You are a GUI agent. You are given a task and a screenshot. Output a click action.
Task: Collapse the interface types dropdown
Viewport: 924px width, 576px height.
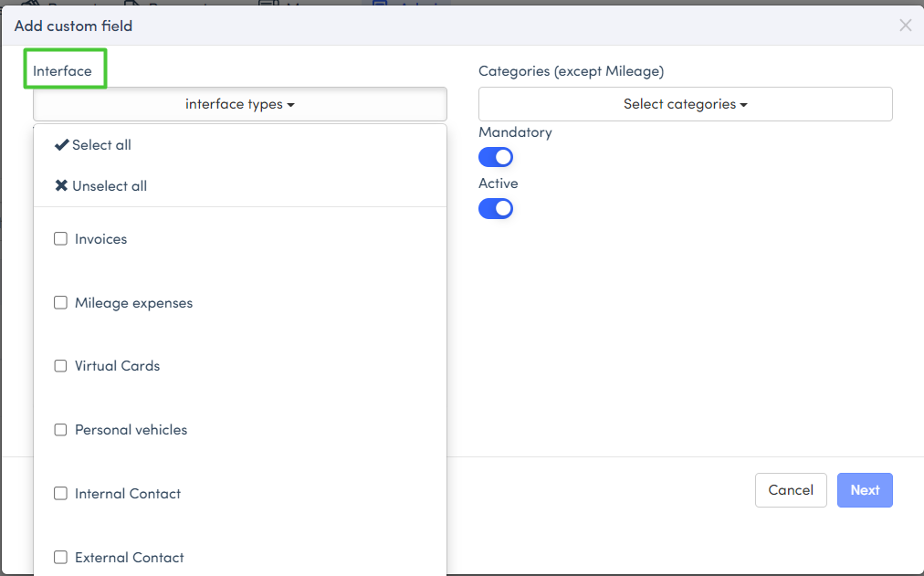click(x=239, y=104)
